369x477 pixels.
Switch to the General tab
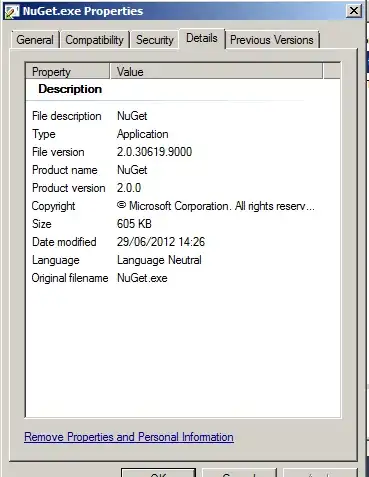pos(35,40)
